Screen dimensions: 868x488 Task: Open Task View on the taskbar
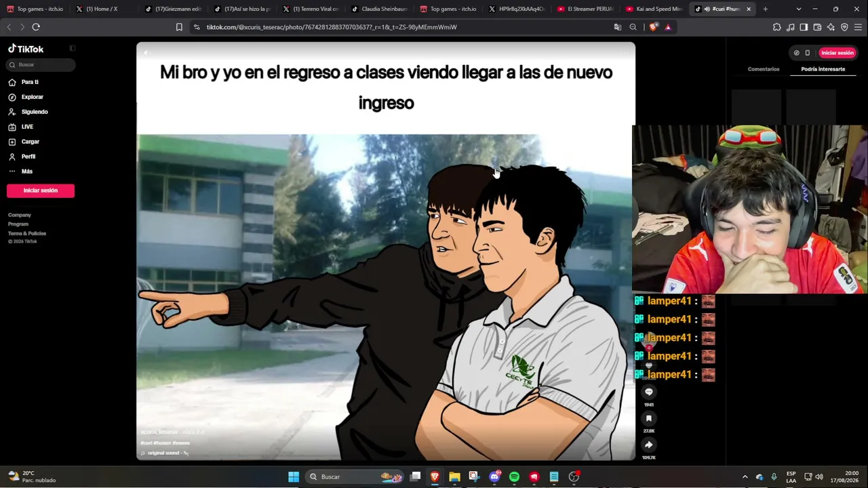click(x=416, y=476)
